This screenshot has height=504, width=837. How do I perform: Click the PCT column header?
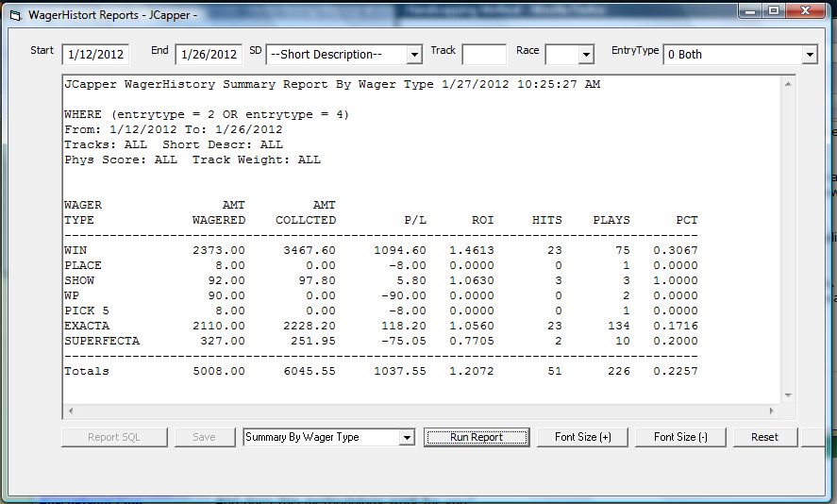[686, 220]
